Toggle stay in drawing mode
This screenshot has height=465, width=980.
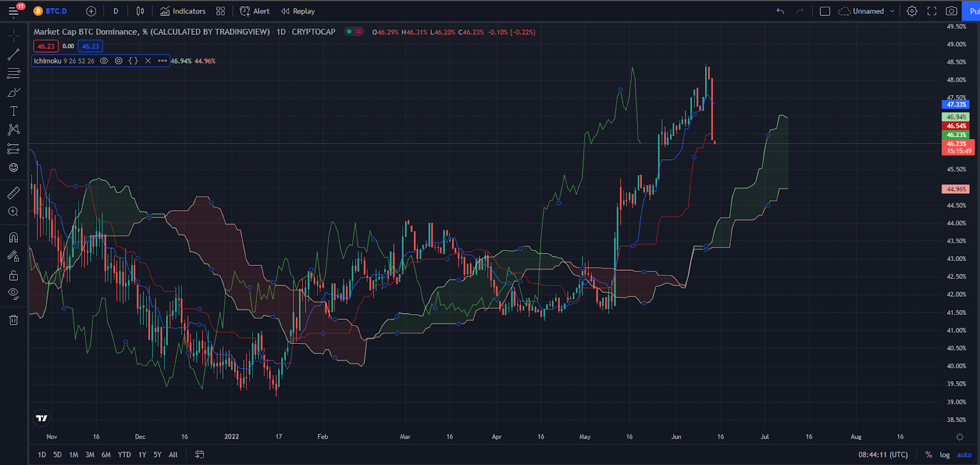pos(13,256)
